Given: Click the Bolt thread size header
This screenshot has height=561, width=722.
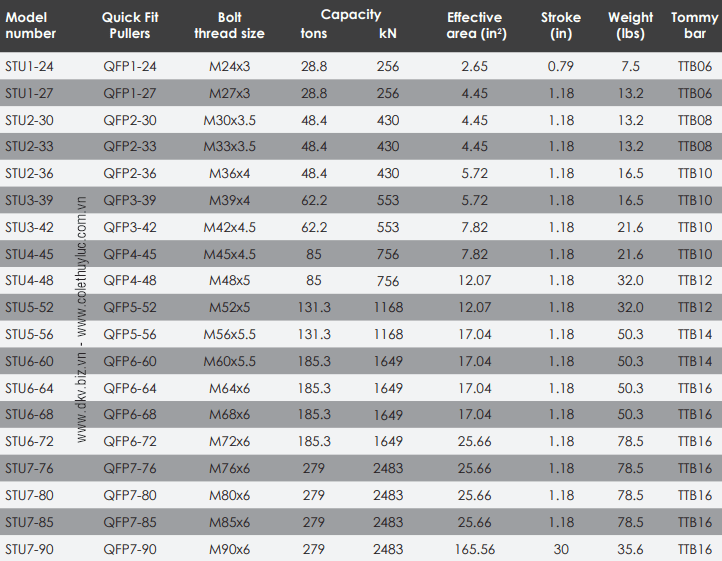Looking at the screenshot, I should pyautogui.click(x=229, y=25).
